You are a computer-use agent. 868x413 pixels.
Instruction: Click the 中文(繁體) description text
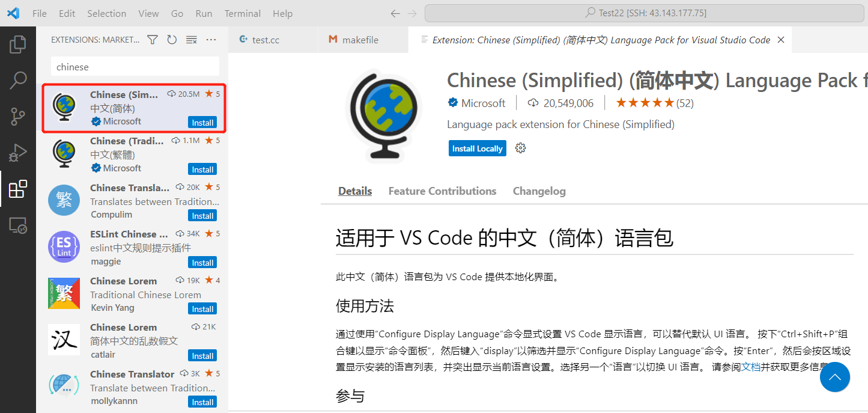pos(113,154)
